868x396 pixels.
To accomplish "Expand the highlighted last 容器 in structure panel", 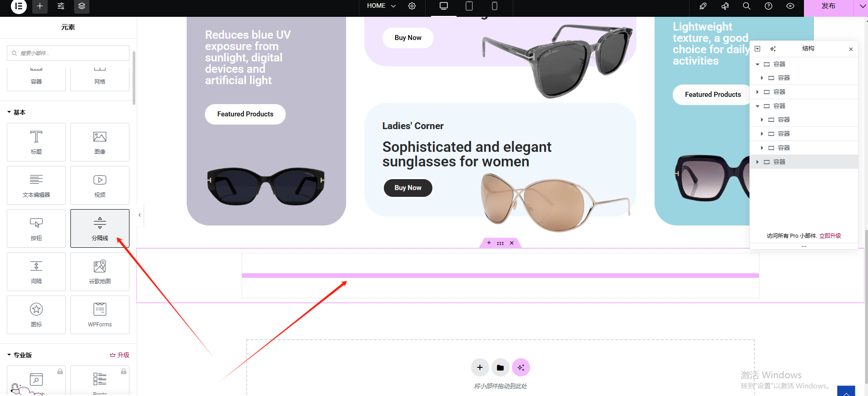I will point(757,162).
